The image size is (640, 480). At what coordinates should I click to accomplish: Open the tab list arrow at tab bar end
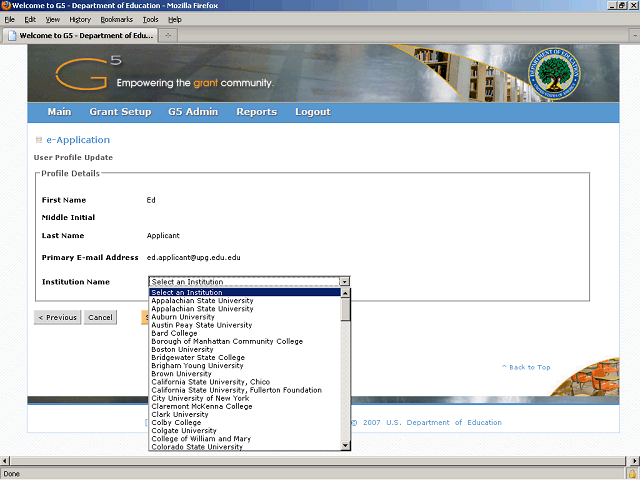(635, 36)
